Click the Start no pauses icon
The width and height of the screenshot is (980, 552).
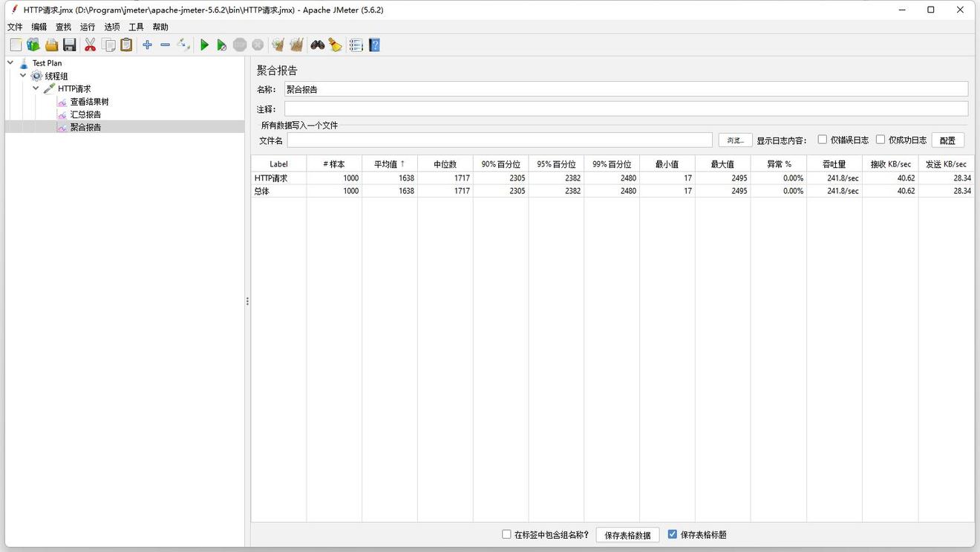[221, 45]
